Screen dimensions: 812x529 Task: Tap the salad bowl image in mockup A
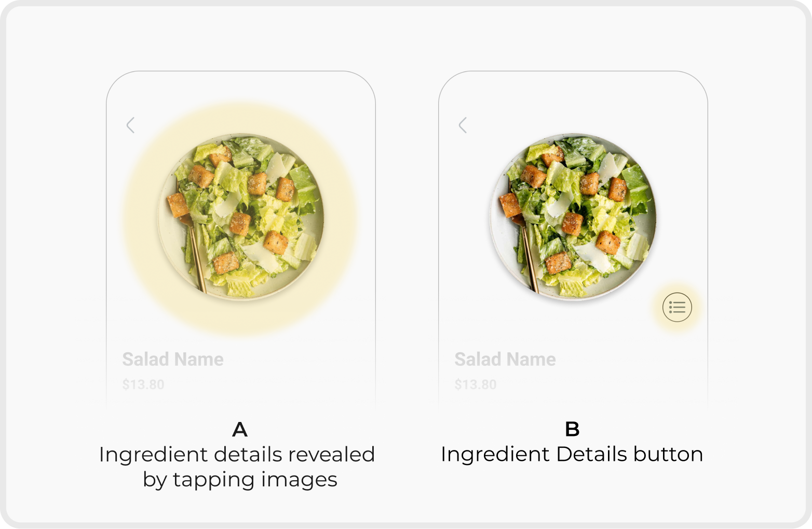coord(240,216)
